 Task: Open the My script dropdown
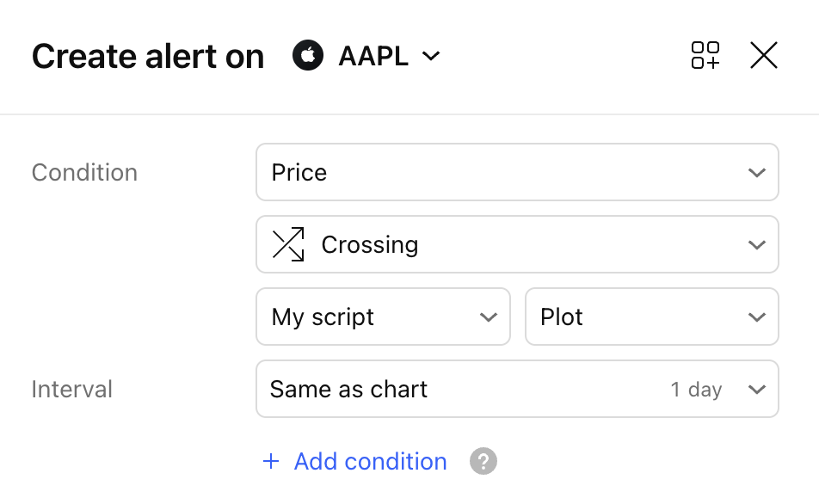[x=383, y=317]
